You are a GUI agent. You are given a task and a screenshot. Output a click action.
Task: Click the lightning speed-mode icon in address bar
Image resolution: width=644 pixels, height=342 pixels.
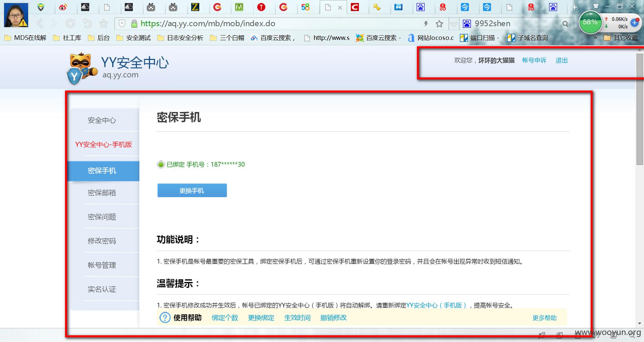point(426,23)
